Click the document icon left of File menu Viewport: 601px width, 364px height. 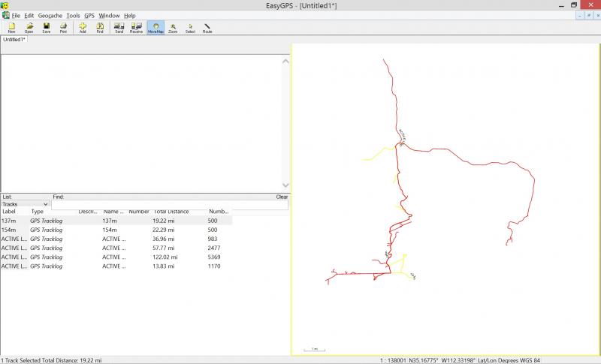(x=6, y=15)
